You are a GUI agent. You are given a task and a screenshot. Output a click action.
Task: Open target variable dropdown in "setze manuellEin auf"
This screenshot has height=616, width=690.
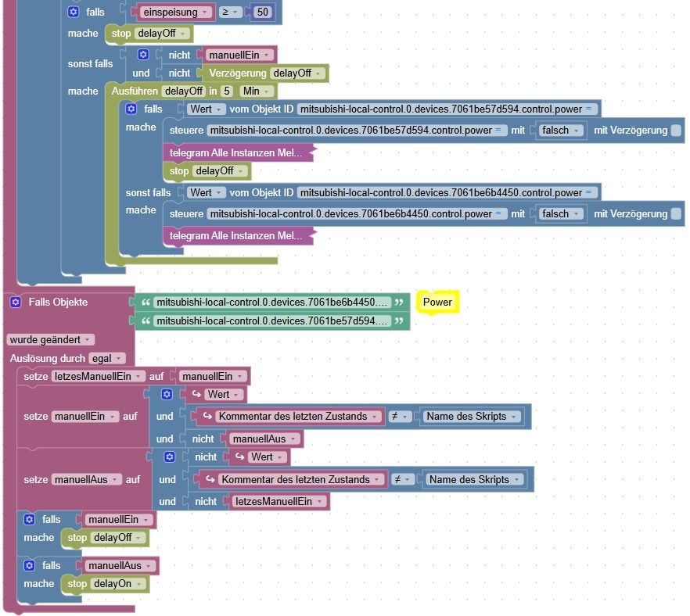(x=85, y=417)
